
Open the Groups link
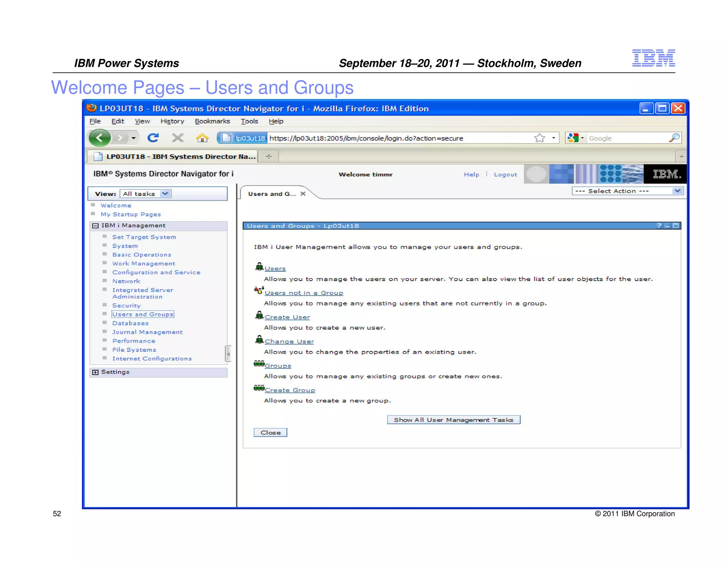click(278, 366)
